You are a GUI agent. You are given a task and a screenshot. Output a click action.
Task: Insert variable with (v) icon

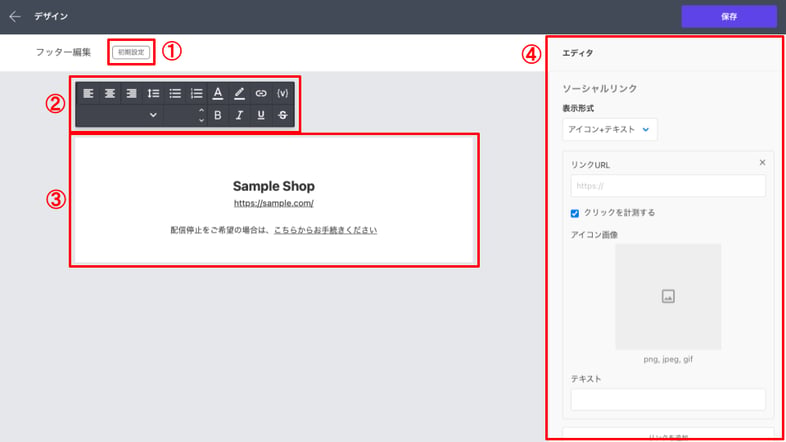(282, 93)
